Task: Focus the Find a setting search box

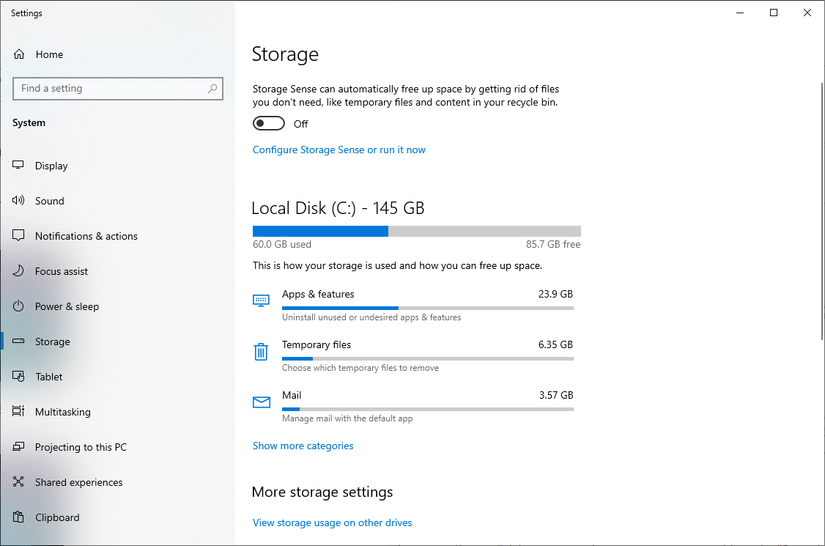Action: tap(118, 88)
